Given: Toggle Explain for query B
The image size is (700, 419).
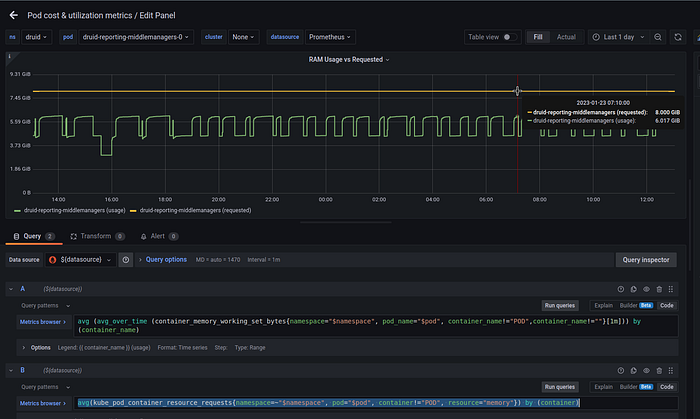Looking at the screenshot, I should (604, 387).
